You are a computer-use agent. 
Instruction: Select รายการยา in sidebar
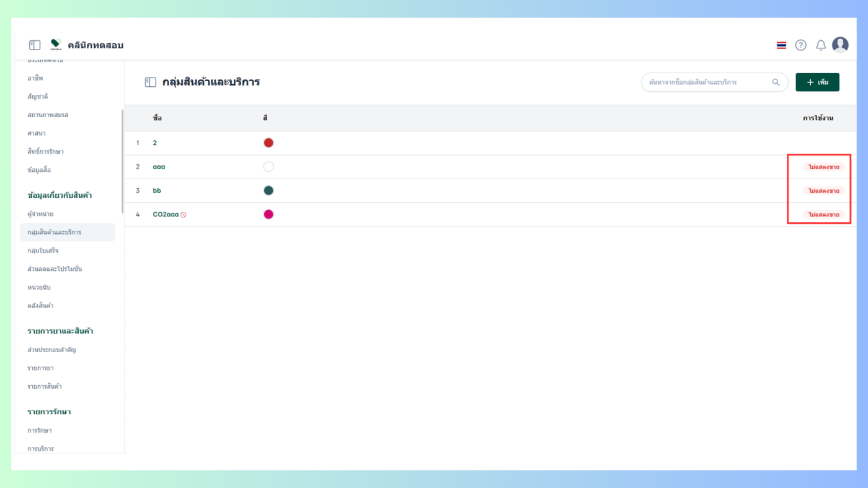tap(40, 368)
